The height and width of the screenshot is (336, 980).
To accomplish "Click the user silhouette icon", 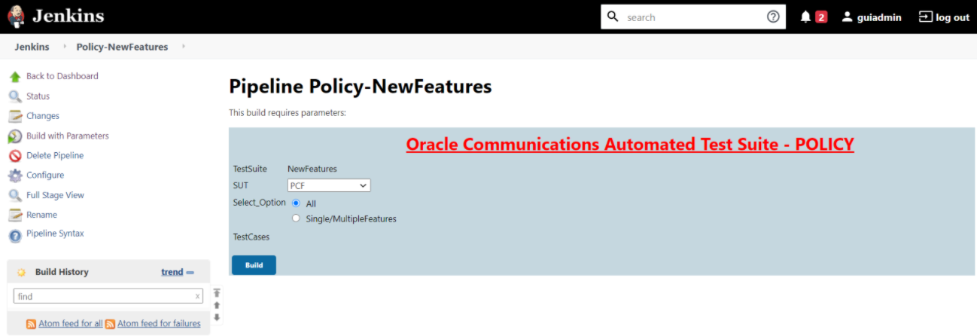I will 847,17.
